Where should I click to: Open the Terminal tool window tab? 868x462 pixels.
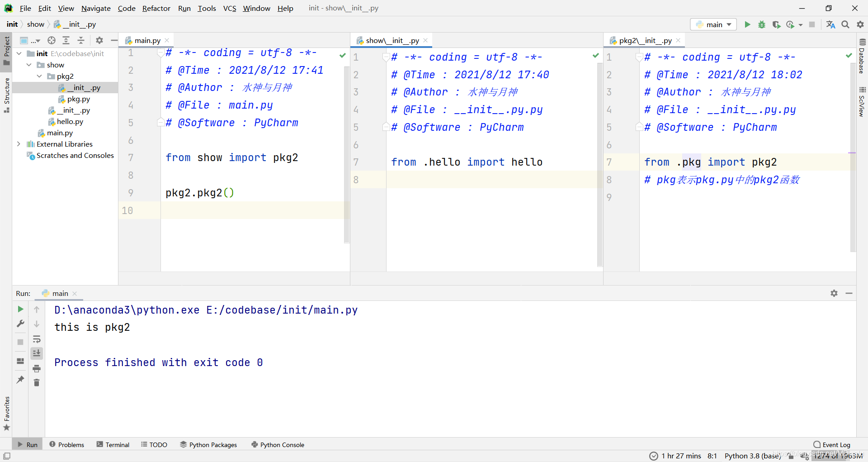pyautogui.click(x=113, y=445)
